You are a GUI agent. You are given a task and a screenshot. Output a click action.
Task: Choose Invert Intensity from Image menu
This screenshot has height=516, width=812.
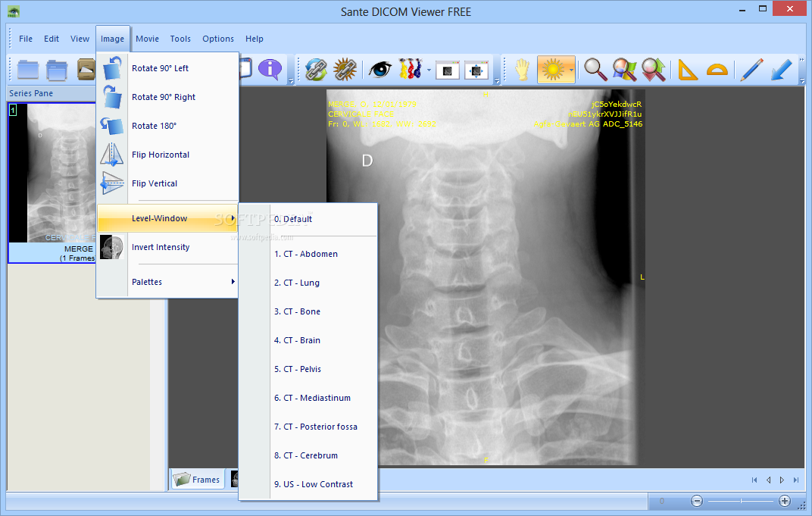(x=167, y=247)
